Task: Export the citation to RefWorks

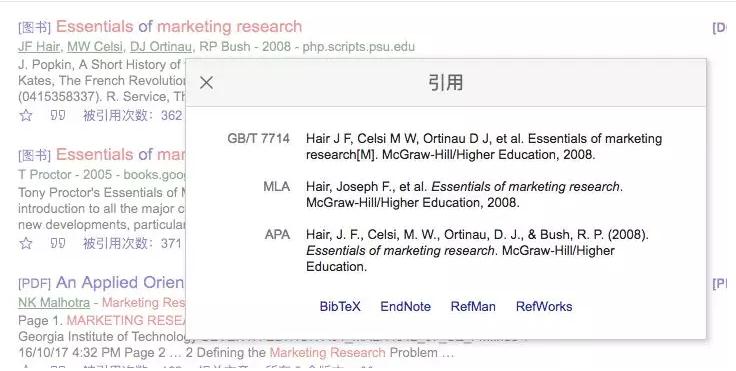Action: pos(544,307)
